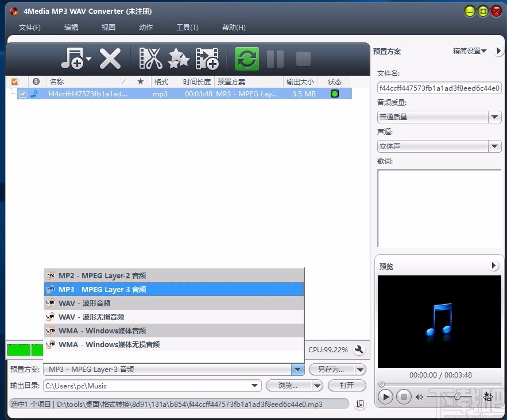Open the 音频质量 quality dropdown
This screenshot has width=507, height=420.
coord(493,117)
